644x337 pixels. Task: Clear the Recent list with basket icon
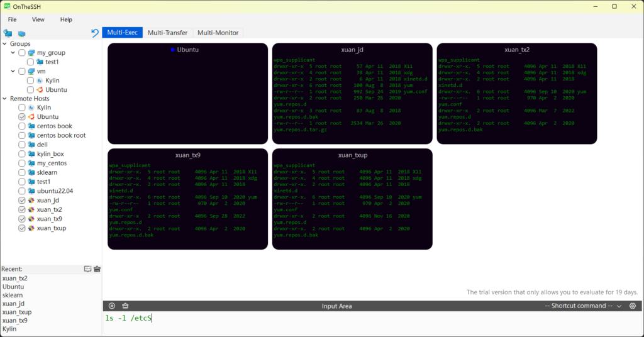(x=97, y=269)
